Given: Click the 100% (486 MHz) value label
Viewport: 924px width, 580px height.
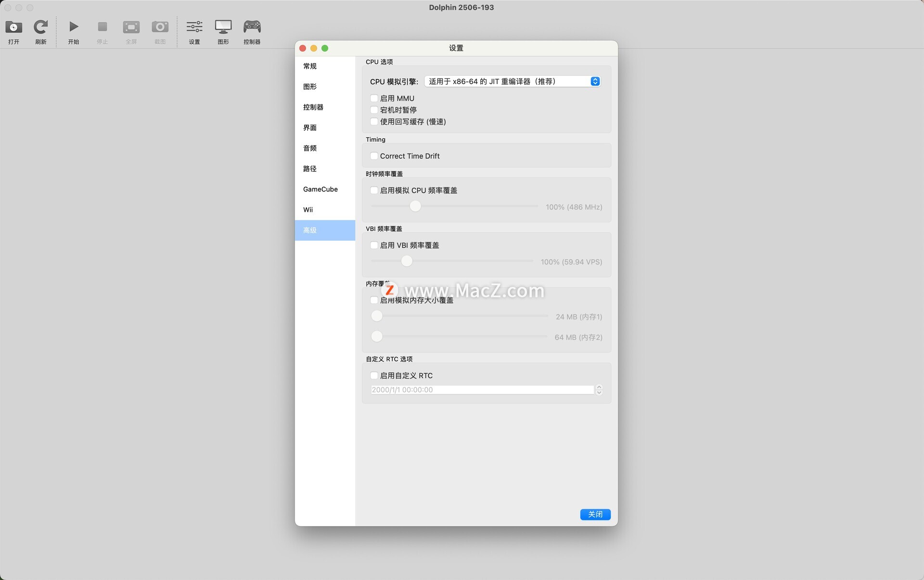Looking at the screenshot, I should pos(574,207).
